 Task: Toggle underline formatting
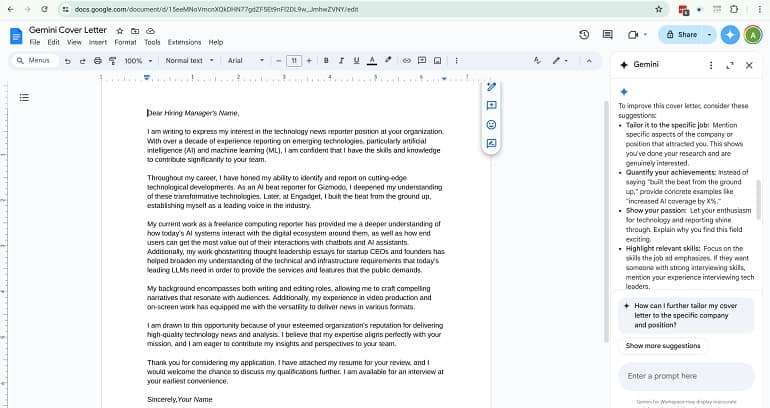coord(357,61)
